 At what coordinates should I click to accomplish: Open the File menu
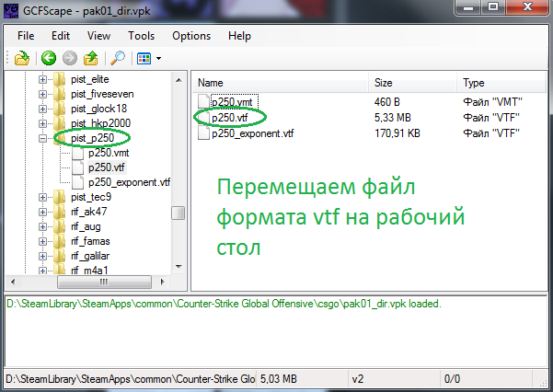click(26, 36)
